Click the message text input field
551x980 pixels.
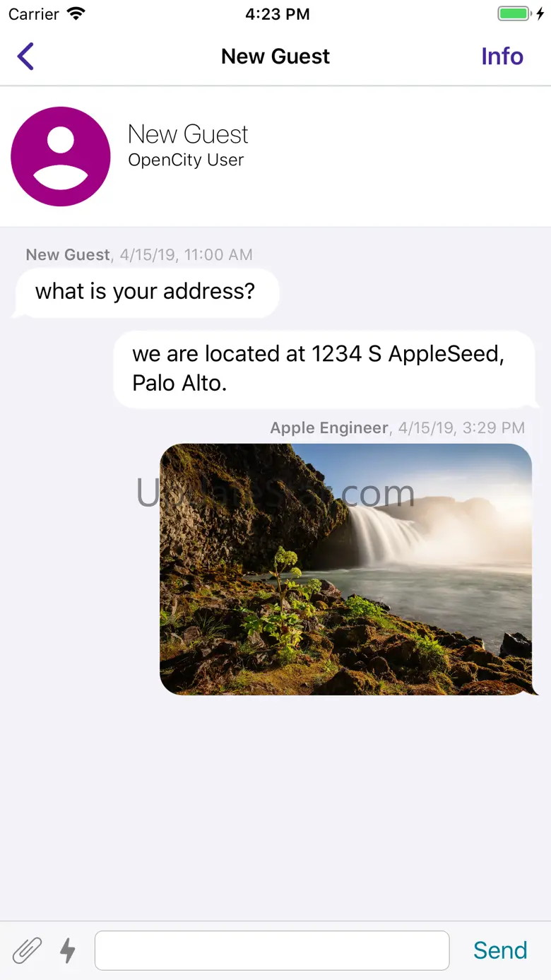pos(272,950)
